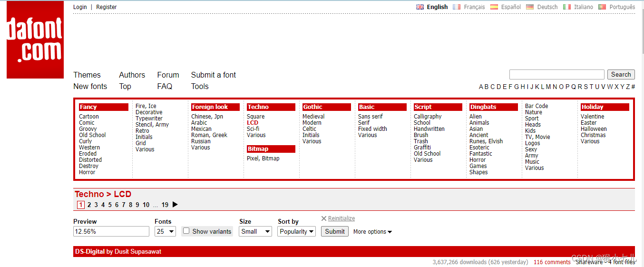Select the German flag icon
Viewport: 644px width, 267px height.
click(530, 7)
